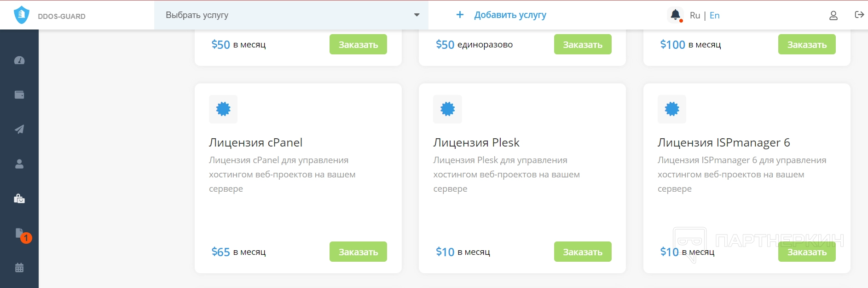Open the services shop sidebar icon
The image size is (868, 288).
pyautogui.click(x=19, y=199)
